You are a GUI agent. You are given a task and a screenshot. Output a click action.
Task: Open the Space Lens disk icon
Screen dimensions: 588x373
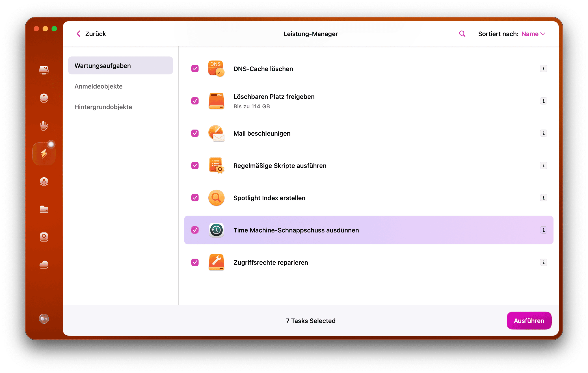[x=44, y=237]
